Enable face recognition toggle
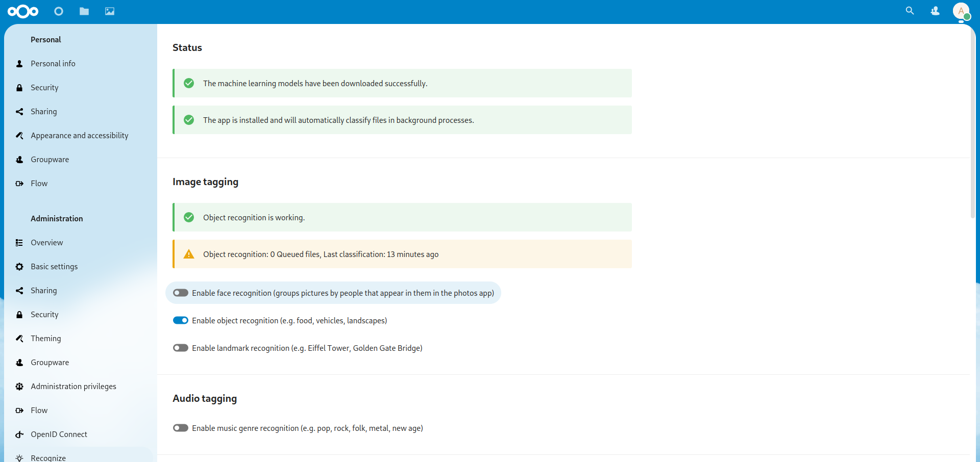 181,293
